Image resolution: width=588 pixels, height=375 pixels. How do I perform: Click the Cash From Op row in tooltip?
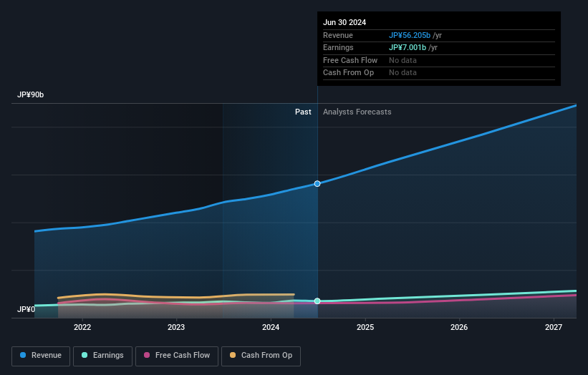(x=439, y=73)
